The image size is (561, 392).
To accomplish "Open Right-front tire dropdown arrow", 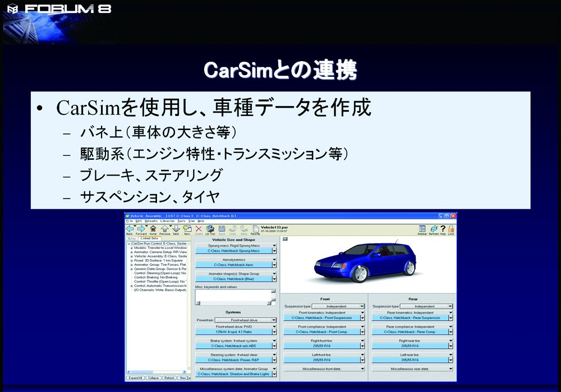I will (362, 340).
